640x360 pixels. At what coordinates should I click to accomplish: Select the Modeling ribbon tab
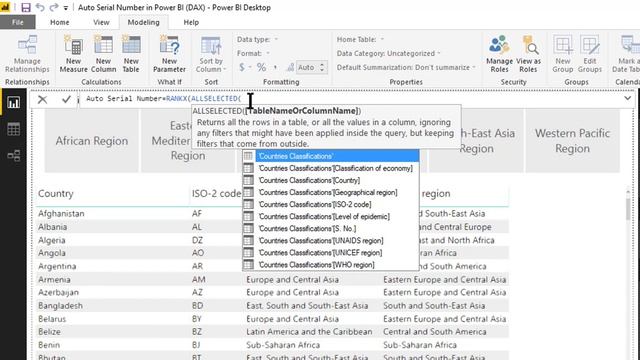tap(143, 22)
